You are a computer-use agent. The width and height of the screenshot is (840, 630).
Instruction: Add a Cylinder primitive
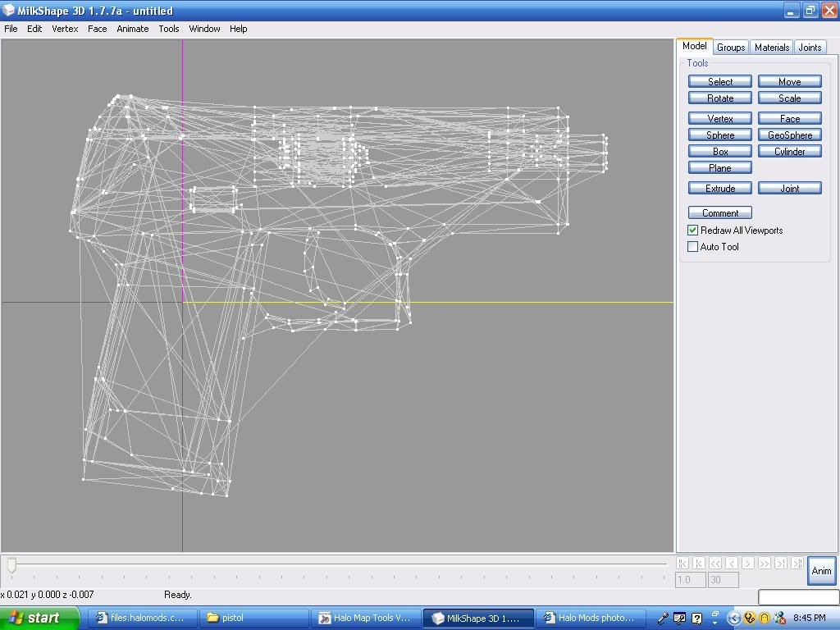(790, 152)
